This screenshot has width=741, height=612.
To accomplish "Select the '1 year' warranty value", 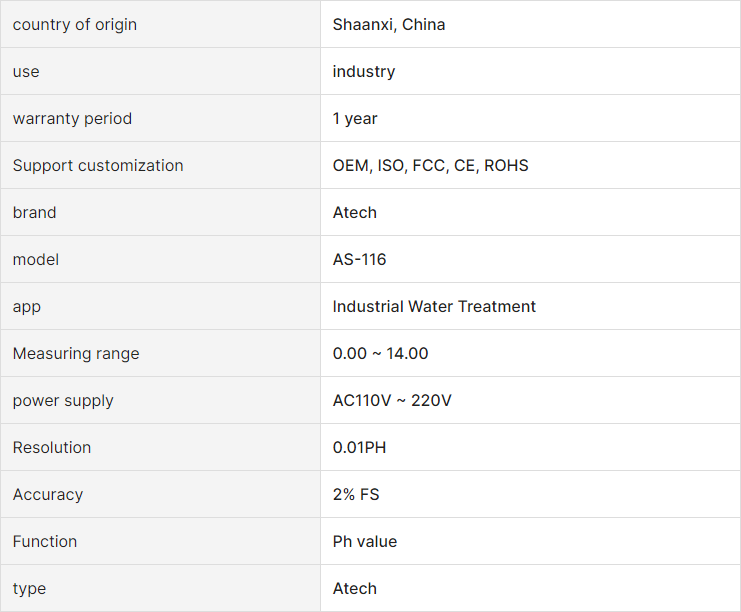I will (355, 119).
